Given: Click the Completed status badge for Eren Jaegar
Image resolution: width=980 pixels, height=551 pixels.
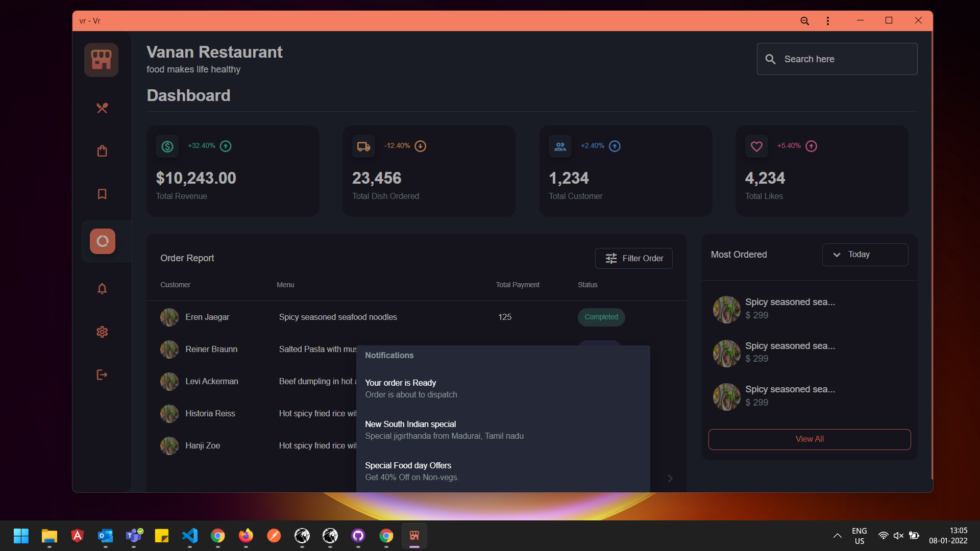Looking at the screenshot, I should pos(601,317).
